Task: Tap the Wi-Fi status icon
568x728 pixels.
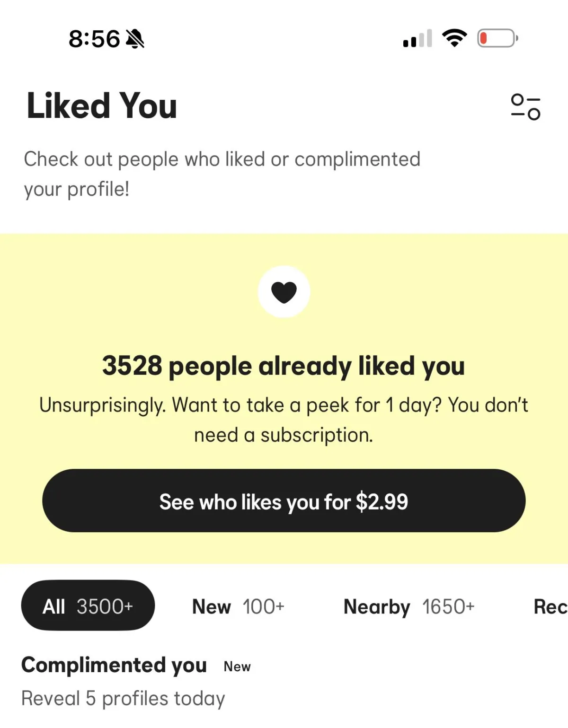Action: (454, 38)
